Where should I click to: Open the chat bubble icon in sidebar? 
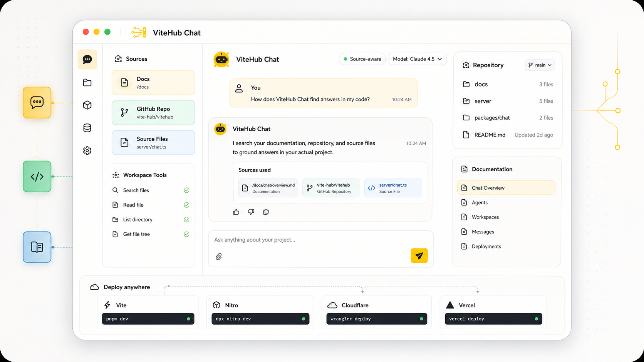[x=87, y=59]
